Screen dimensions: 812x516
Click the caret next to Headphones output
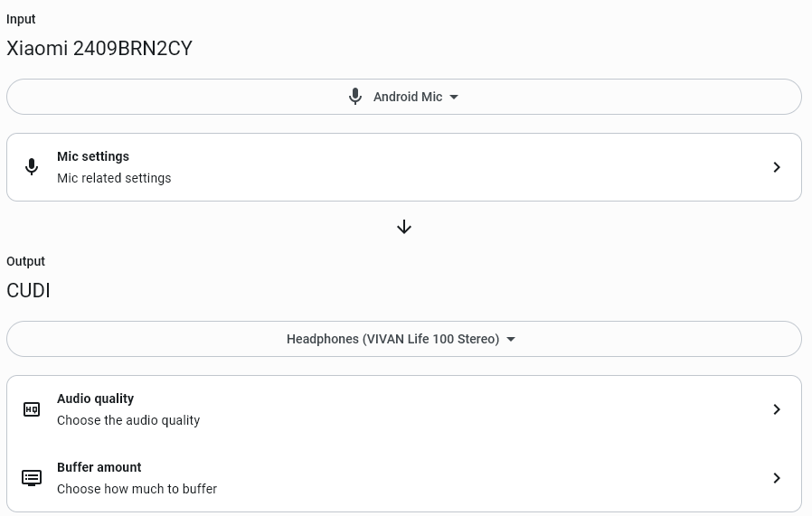tap(511, 339)
